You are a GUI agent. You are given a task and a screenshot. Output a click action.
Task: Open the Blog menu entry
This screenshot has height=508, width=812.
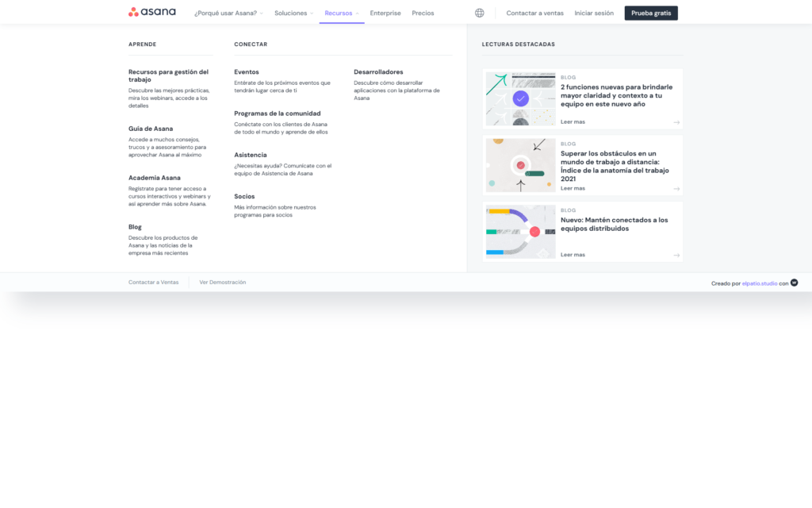coord(135,227)
